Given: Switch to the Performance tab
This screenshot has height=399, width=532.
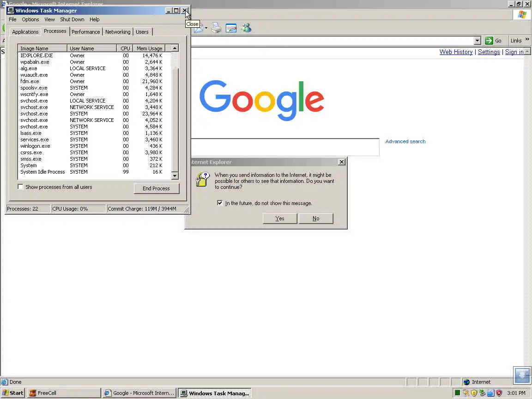Looking at the screenshot, I should 85,32.
